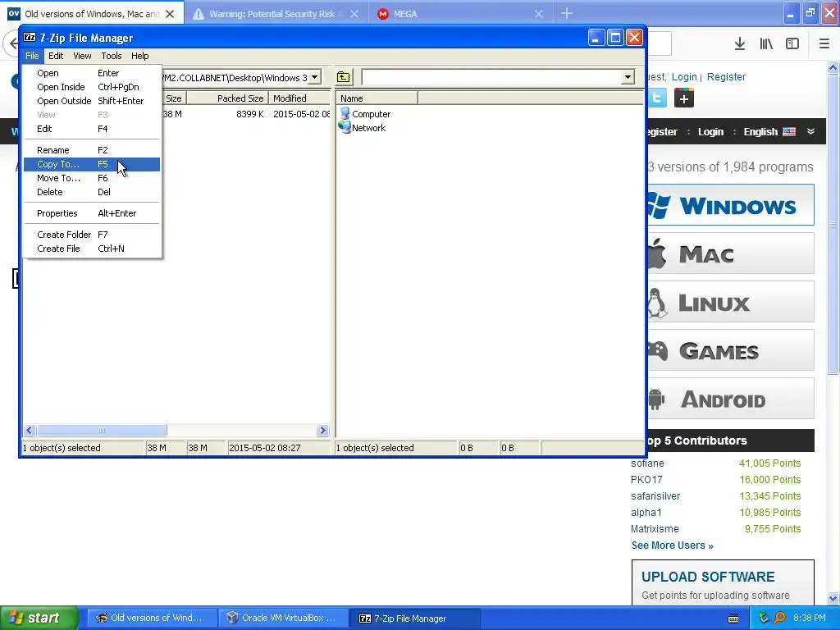Click the Start button
The height and width of the screenshot is (630, 840).
coord(39,619)
